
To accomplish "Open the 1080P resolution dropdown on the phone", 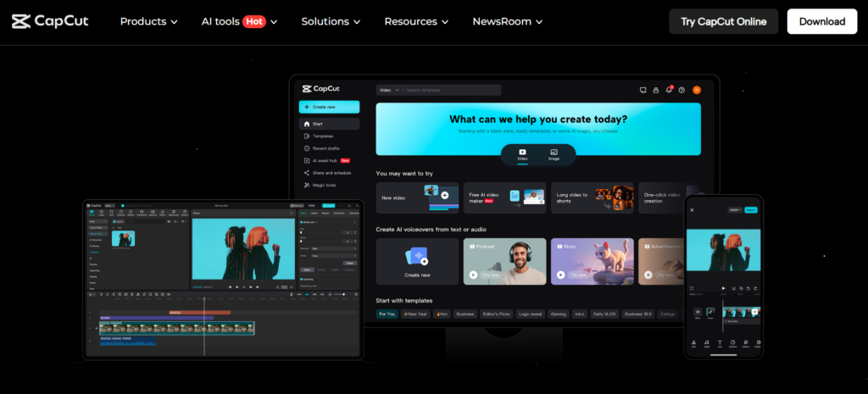I will click(x=735, y=210).
